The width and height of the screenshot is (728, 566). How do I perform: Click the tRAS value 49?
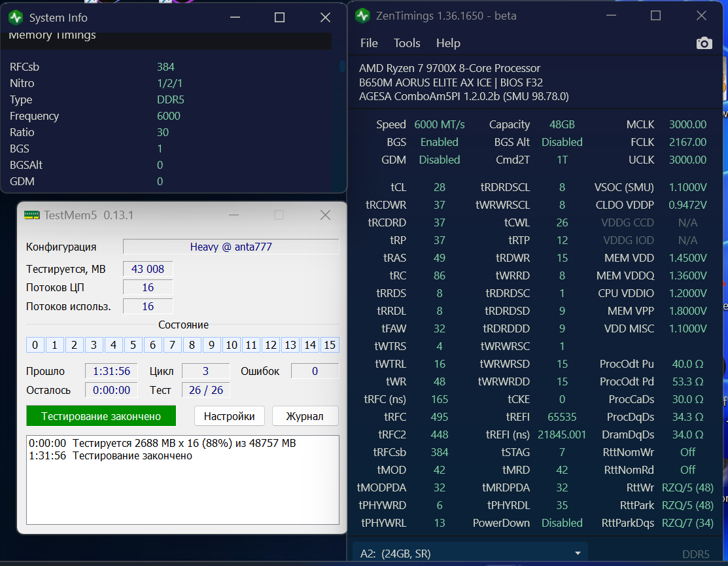pos(439,258)
